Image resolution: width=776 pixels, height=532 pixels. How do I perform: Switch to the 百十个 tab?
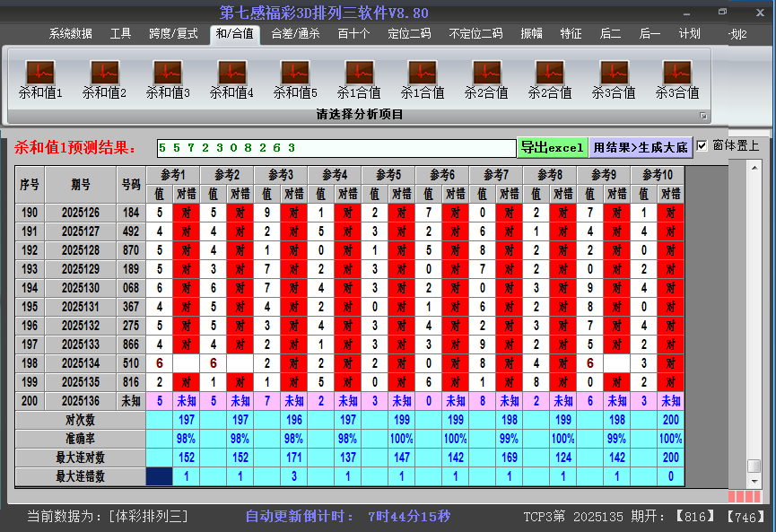point(353,34)
